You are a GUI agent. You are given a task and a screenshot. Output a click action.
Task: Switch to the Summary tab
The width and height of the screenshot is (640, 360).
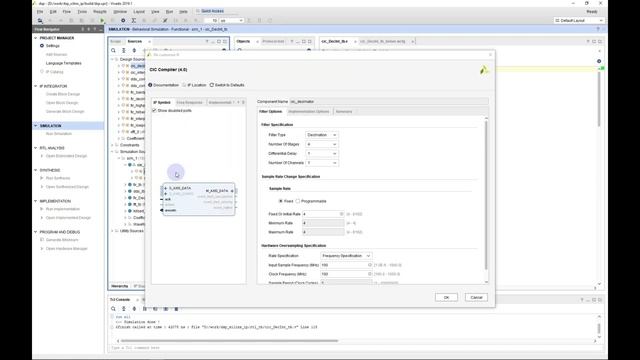click(x=344, y=111)
